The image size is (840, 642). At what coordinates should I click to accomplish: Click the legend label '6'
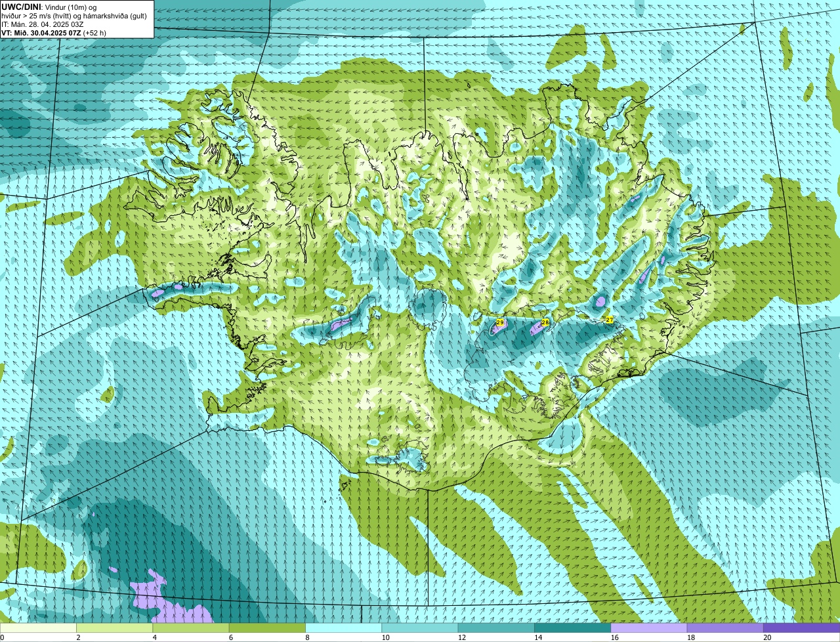tap(230, 637)
